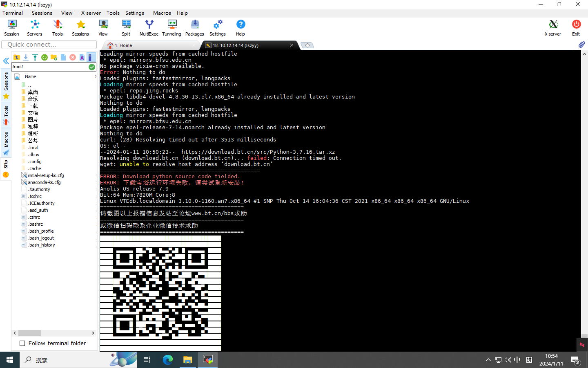Open Task View on taskbar
Image resolution: width=588 pixels, height=368 pixels.
(147, 360)
